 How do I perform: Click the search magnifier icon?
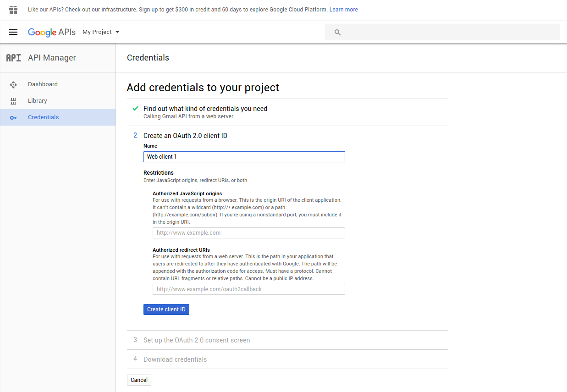[x=338, y=32]
